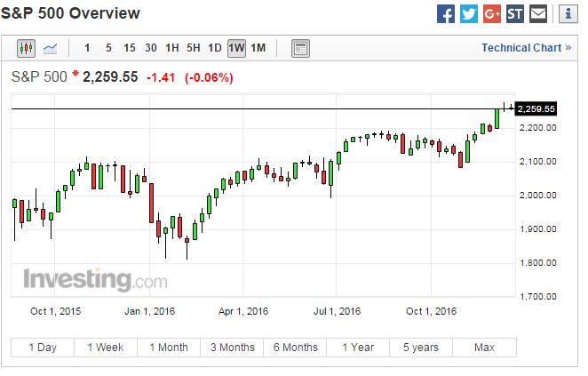
Task: Click the -1.41 change value
Action: [161, 77]
